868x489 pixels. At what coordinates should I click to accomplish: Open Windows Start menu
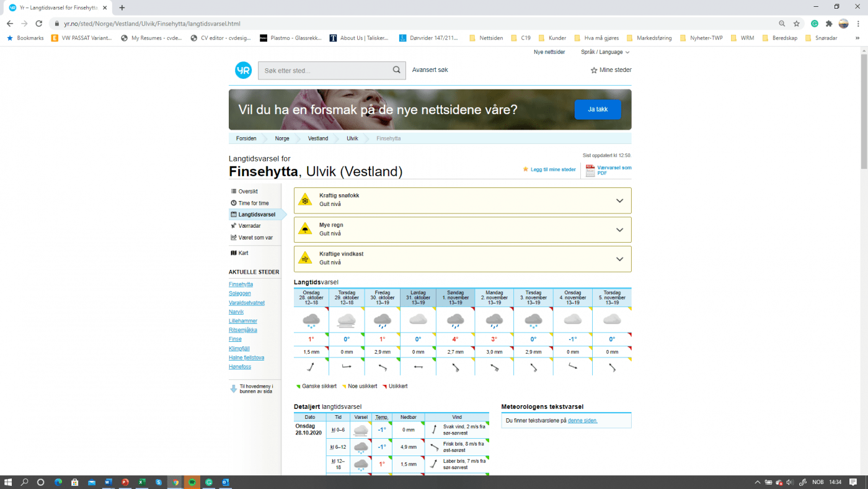click(x=8, y=482)
